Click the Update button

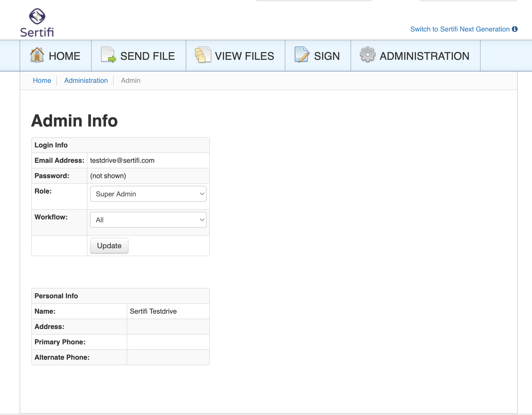(109, 246)
